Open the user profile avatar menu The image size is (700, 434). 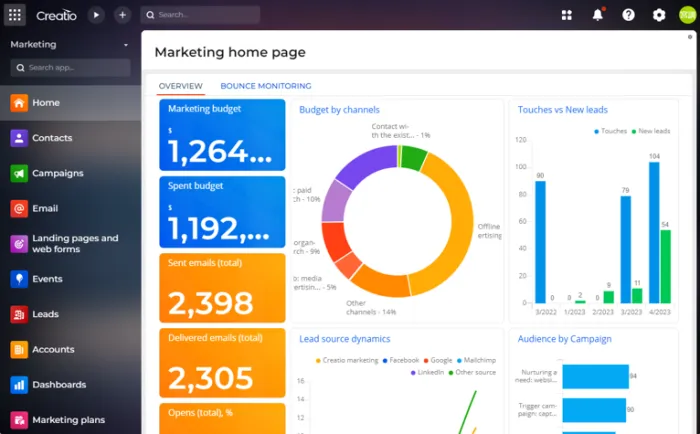[688, 15]
